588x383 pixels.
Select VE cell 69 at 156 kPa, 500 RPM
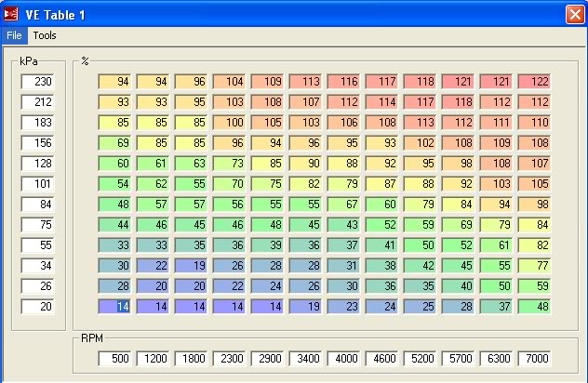click(114, 143)
